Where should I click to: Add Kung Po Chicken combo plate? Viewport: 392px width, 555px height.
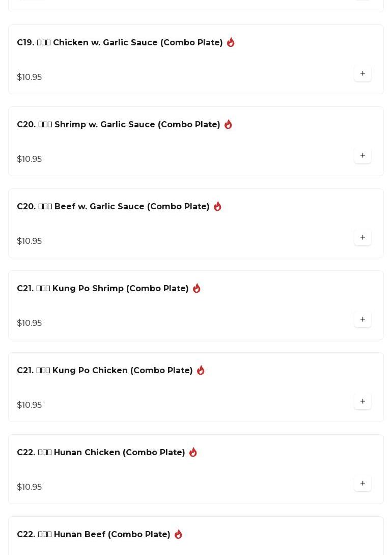pyautogui.click(x=362, y=401)
